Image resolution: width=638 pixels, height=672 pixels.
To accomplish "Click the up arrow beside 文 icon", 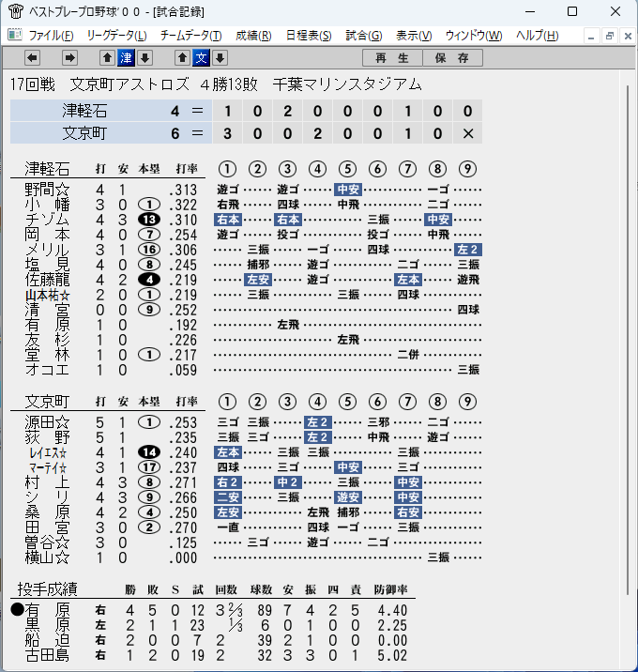I will click(x=183, y=58).
